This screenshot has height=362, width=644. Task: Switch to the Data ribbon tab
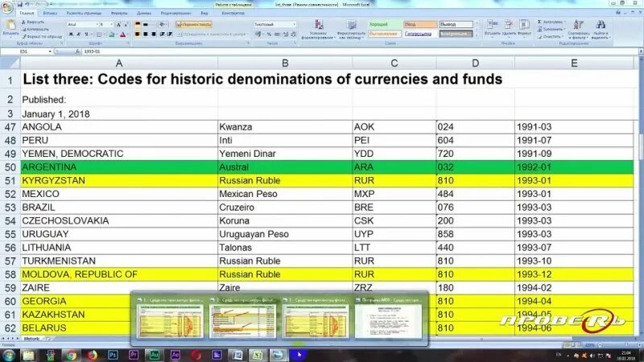(x=144, y=13)
